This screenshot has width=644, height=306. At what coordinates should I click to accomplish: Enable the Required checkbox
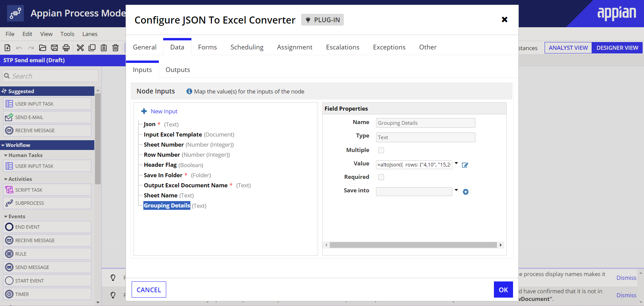[x=381, y=177]
